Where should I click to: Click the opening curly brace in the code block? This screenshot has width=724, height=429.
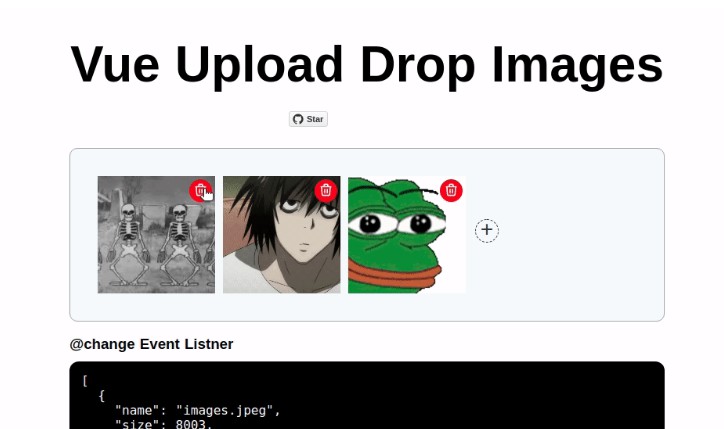tap(102, 396)
